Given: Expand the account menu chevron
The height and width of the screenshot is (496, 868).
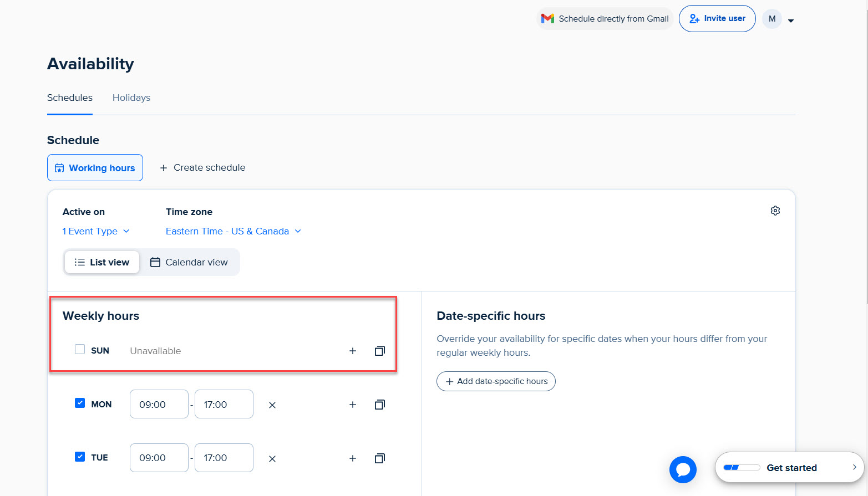Looking at the screenshot, I should coord(791,20).
